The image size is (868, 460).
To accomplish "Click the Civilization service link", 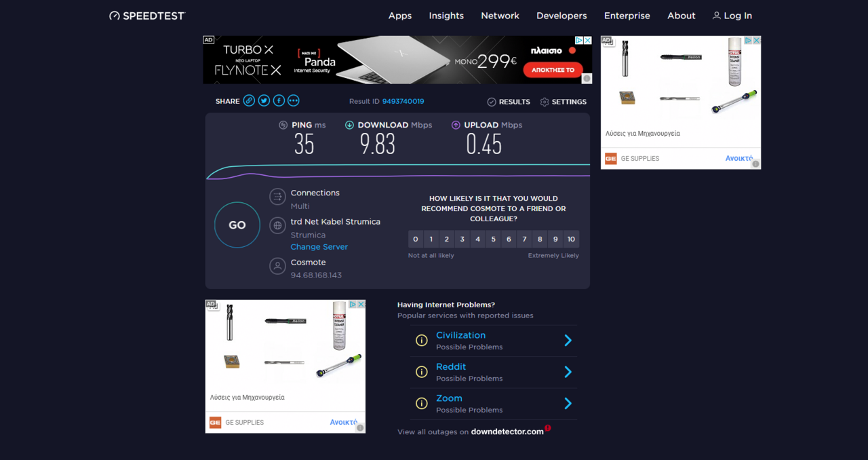I will click(460, 335).
